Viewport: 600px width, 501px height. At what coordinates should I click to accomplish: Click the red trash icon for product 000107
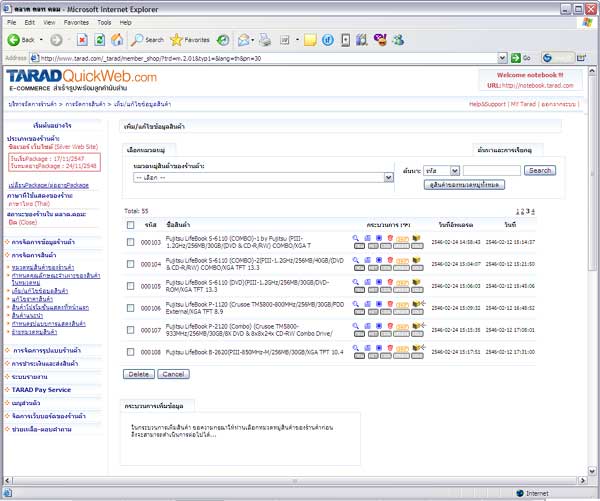coord(390,326)
